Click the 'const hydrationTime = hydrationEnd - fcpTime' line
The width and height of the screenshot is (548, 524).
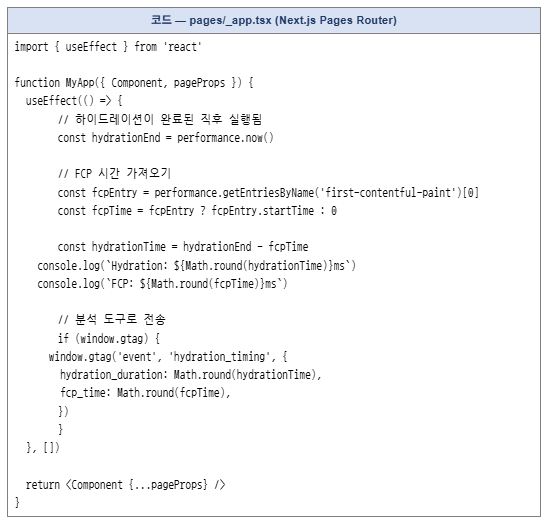[x=183, y=247]
